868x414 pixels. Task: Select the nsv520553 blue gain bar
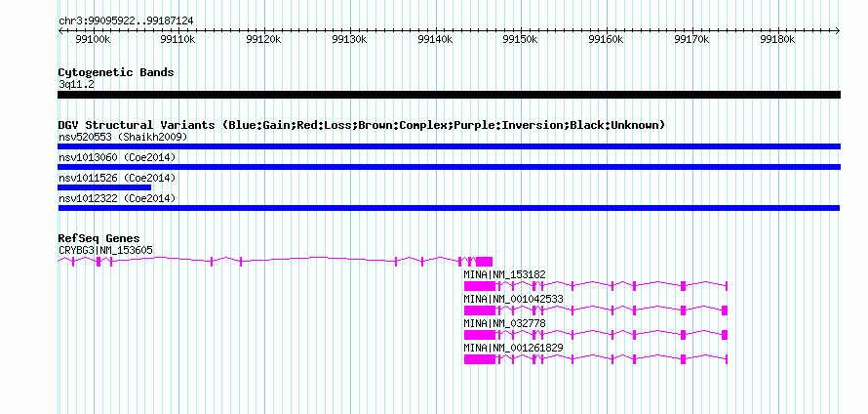pos(449,146)
